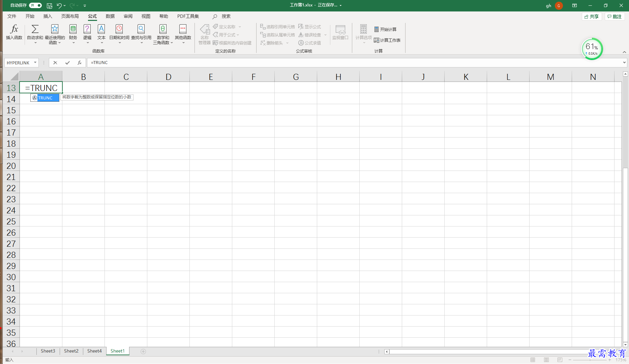Switch to Normal view in status bar
This screenshot has height=364, width=629.
533,360
